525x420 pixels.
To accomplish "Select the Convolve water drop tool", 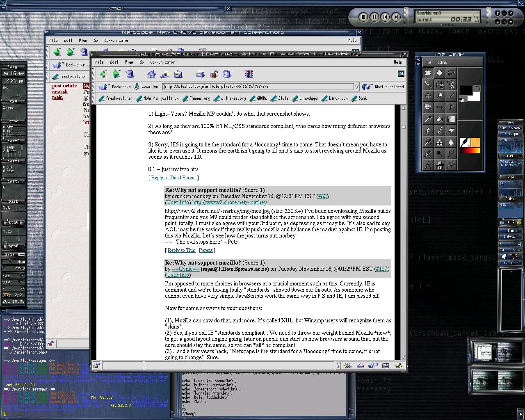I will 451,142.
